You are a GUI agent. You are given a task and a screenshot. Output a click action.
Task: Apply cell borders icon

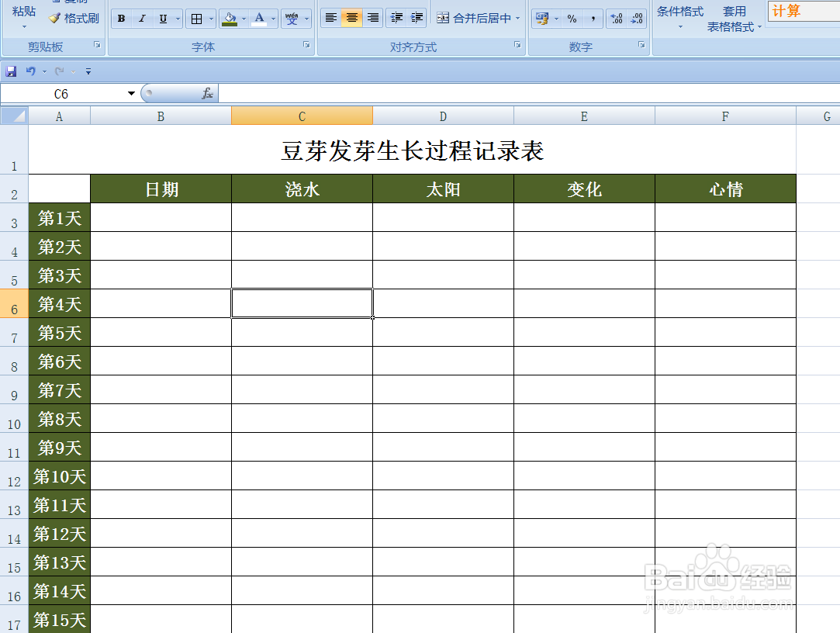click(196, 19)
